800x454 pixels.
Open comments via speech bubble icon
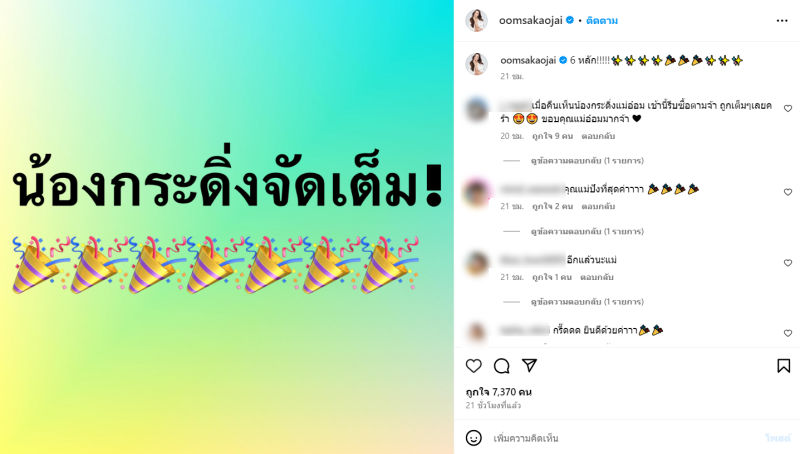point(502,366)
